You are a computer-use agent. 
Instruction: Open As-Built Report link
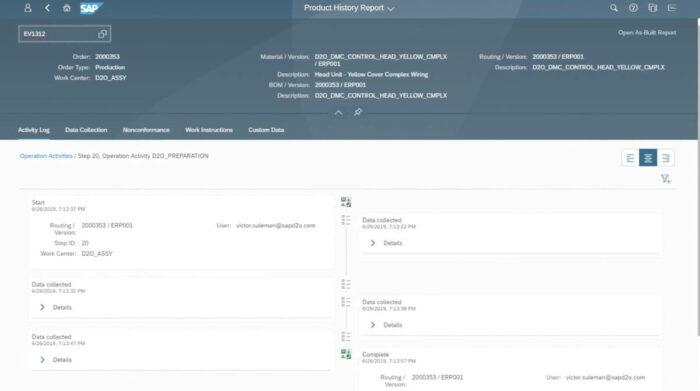647,33
